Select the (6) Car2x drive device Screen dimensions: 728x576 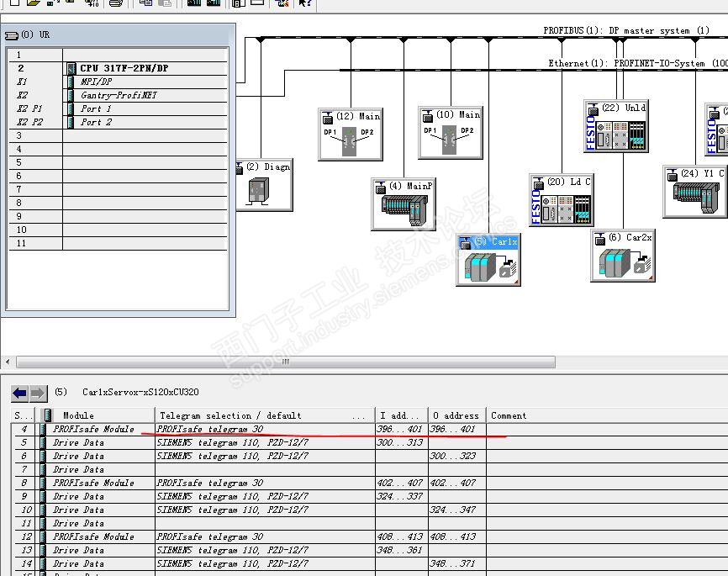click(x=623, y=256)
